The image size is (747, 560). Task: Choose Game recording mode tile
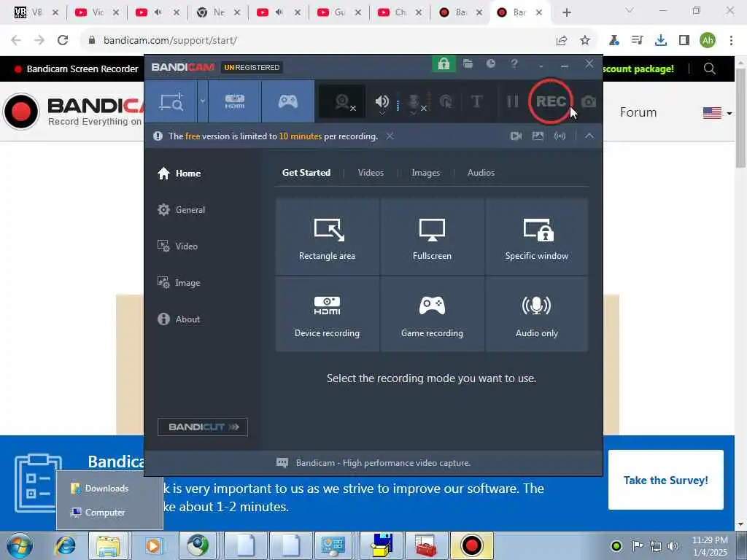(x=432, y=314)
